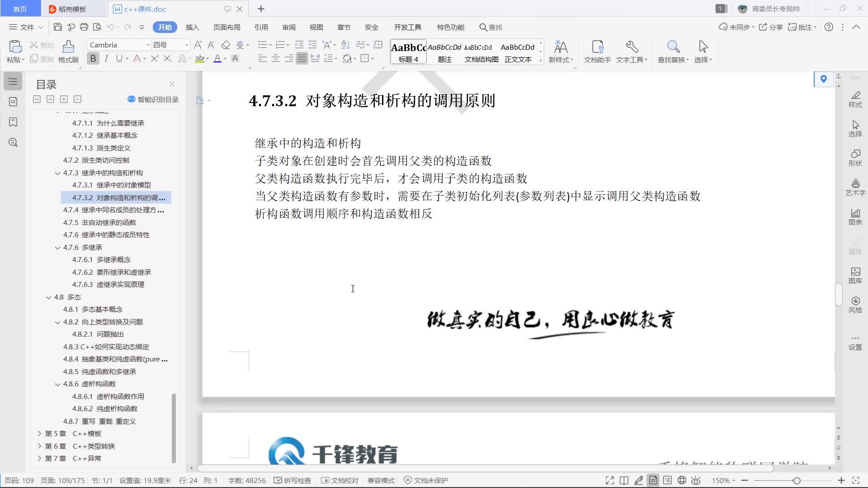868x488 pixels.
Task: Switch to the 插入 ribbon tab
Action: (192, 27)
